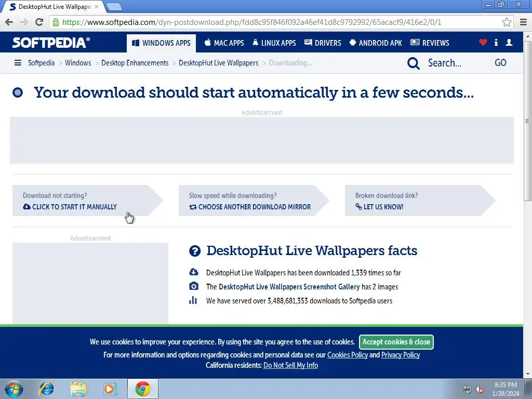Accept cookies and close the banner
Image resolution: width=532 pixels, height=399 pixels.
(396, 342)
